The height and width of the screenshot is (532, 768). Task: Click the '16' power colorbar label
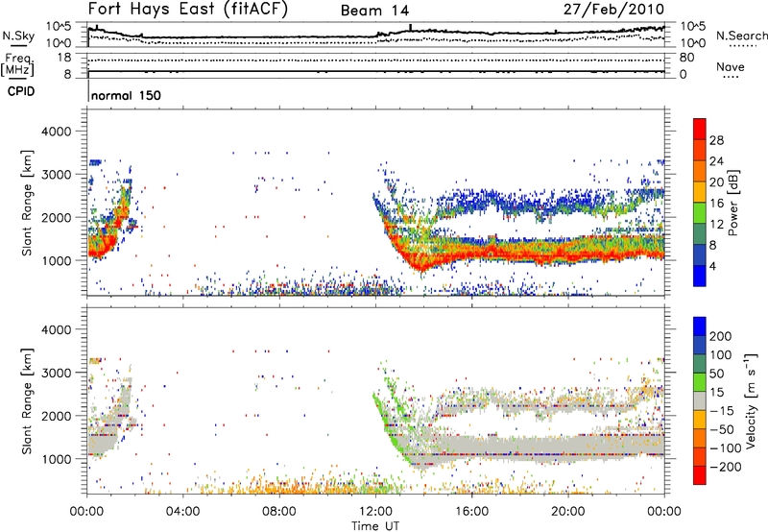(x=716, y=204)
